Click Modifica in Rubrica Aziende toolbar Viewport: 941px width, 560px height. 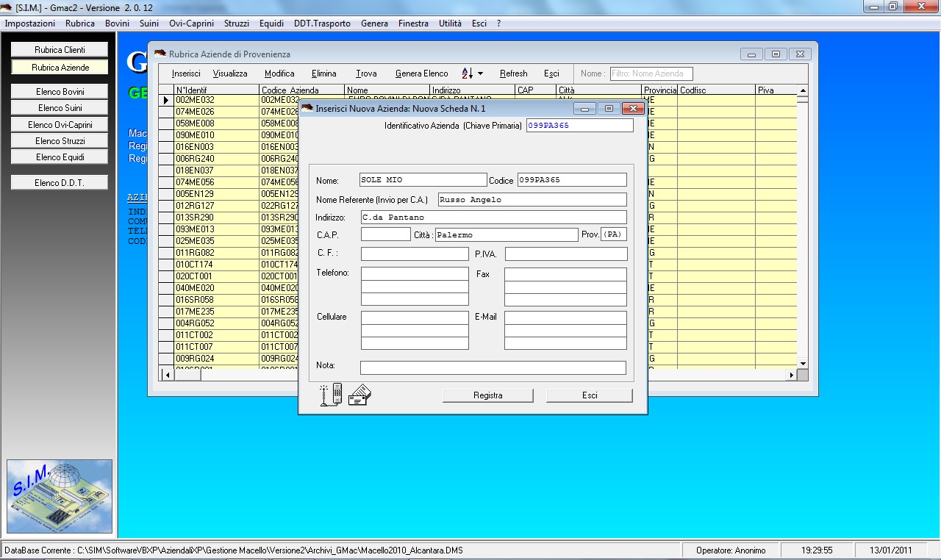(x=279, y=73)
